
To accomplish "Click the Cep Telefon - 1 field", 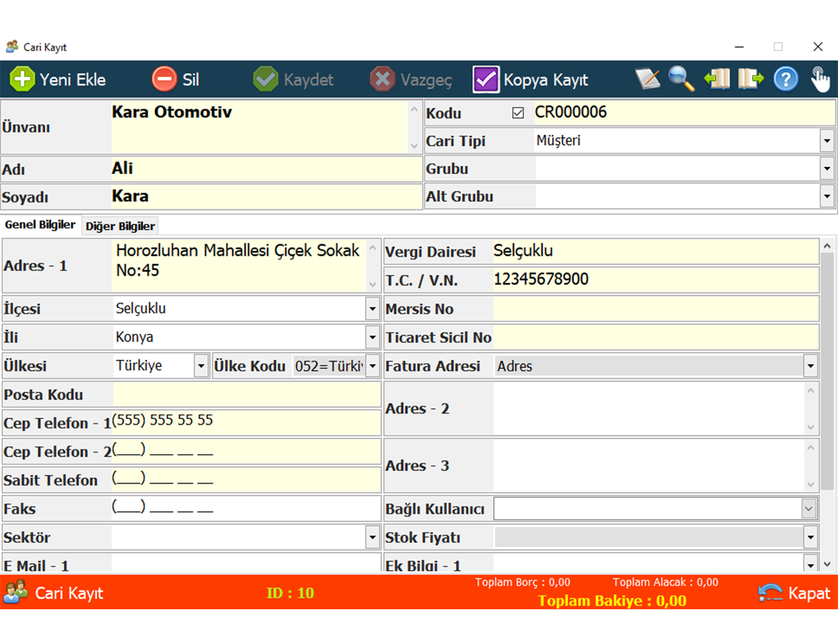I will click(246, 423).
